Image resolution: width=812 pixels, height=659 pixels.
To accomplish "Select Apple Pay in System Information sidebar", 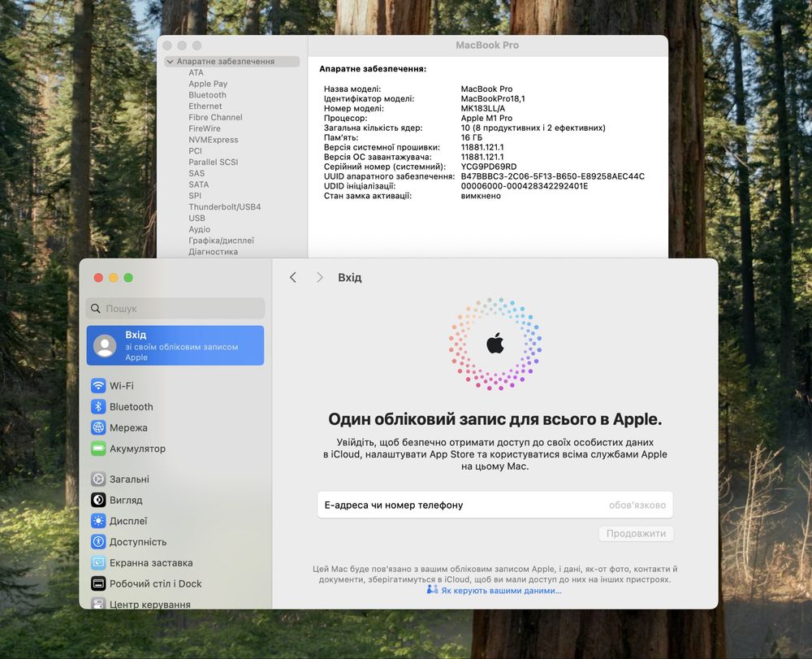I will (x=208, y=84).
